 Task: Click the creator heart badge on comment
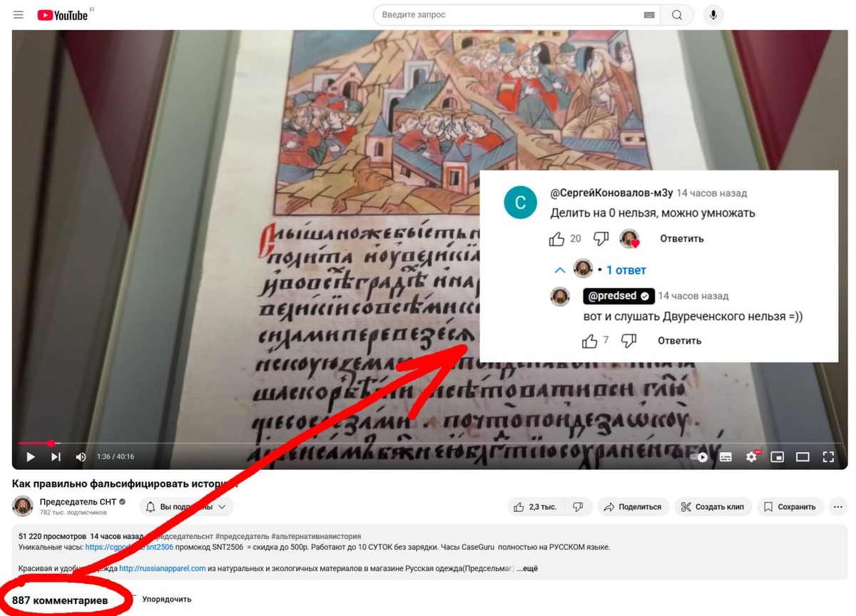click(629, 239)
